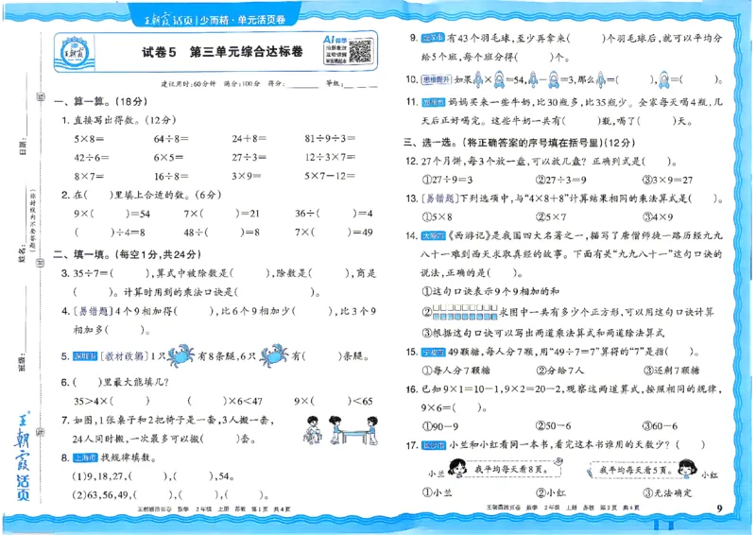Screen dimensions: 756x535
Task: Select option '②分给7人' in question 15
Action: (x=559, y=371)
